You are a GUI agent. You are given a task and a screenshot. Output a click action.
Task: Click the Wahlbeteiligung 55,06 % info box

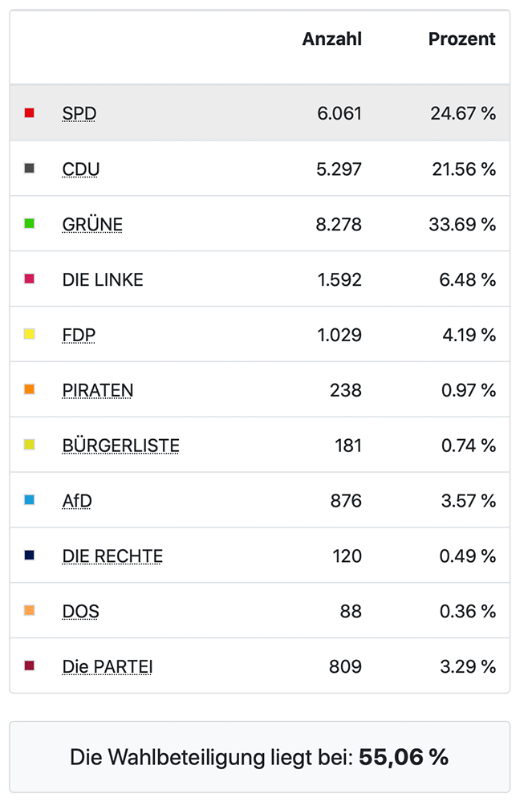[x=259, y=756]
